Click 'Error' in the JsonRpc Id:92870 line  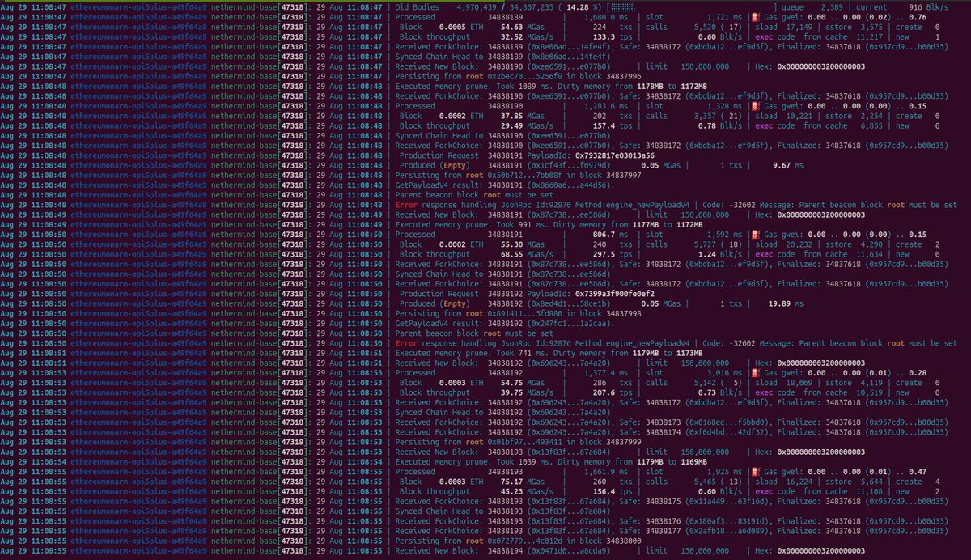click(408, 206)
